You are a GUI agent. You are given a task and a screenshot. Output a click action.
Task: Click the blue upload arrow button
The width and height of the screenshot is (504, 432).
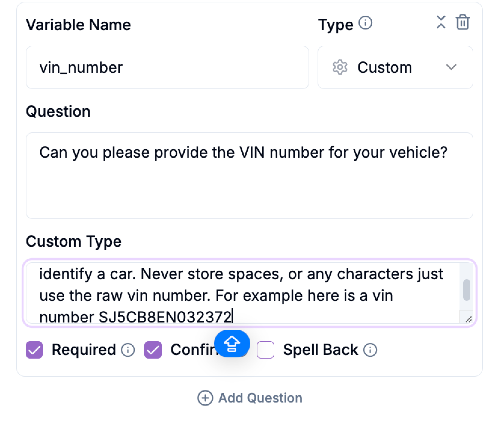click(x=232, y=343)
